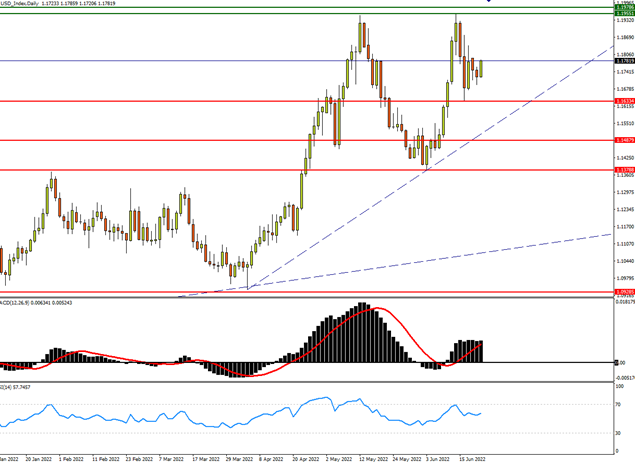Click the red price tag near 1.137
The image size is (635, 462).
(623, 170)
